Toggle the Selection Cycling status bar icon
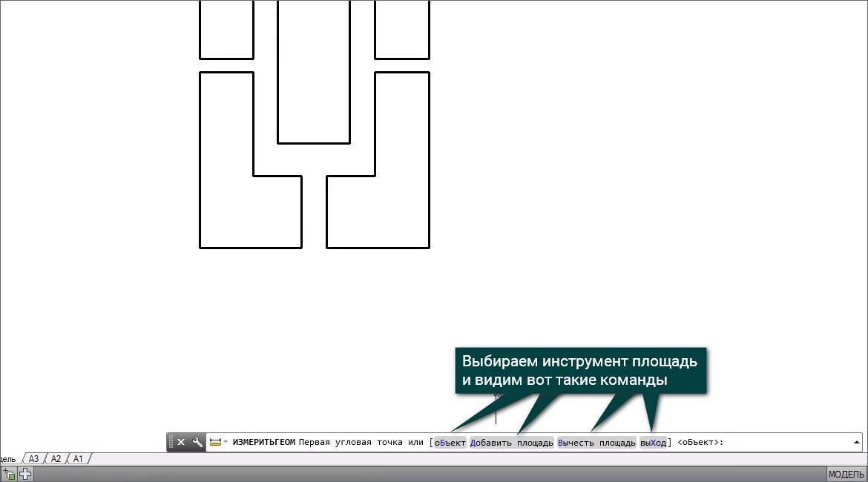868x482 pixels. (10, 475)
